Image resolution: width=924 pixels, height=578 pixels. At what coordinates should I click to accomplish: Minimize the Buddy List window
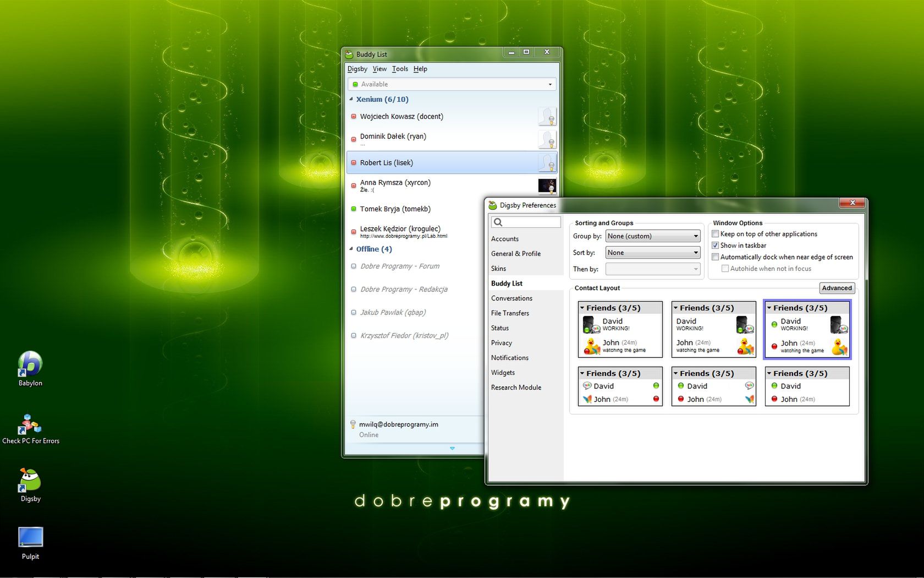click(x=511, y=52)
